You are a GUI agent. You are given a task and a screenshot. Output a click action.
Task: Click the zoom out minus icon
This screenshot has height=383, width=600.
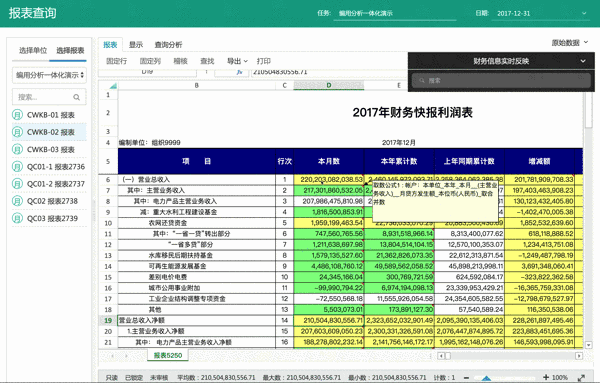click(x=466, y=377)
